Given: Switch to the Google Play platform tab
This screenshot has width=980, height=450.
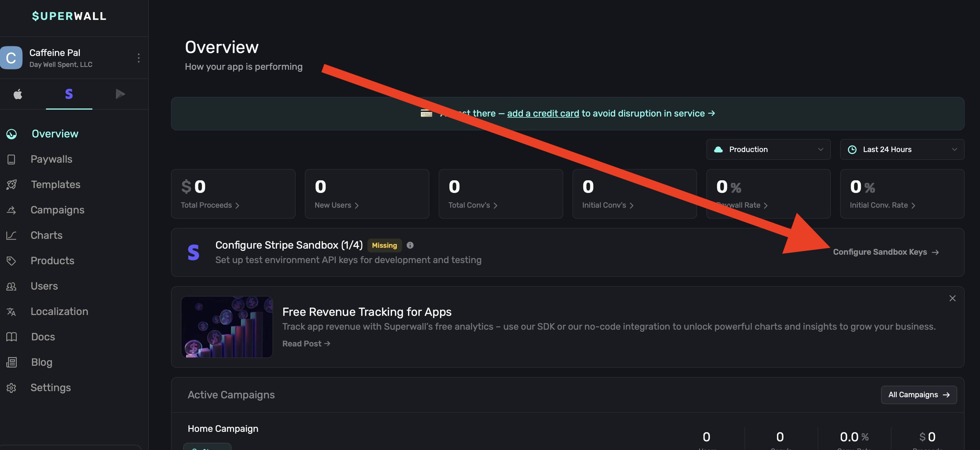Looking at the screenshot, I should pyautogui.click(x=120, y=94).
